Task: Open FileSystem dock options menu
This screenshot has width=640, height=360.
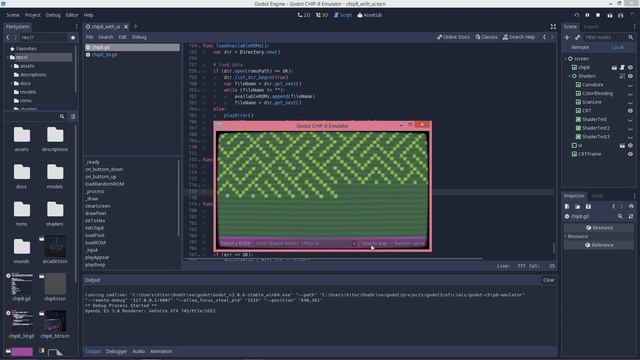Action: pos(76,27)
